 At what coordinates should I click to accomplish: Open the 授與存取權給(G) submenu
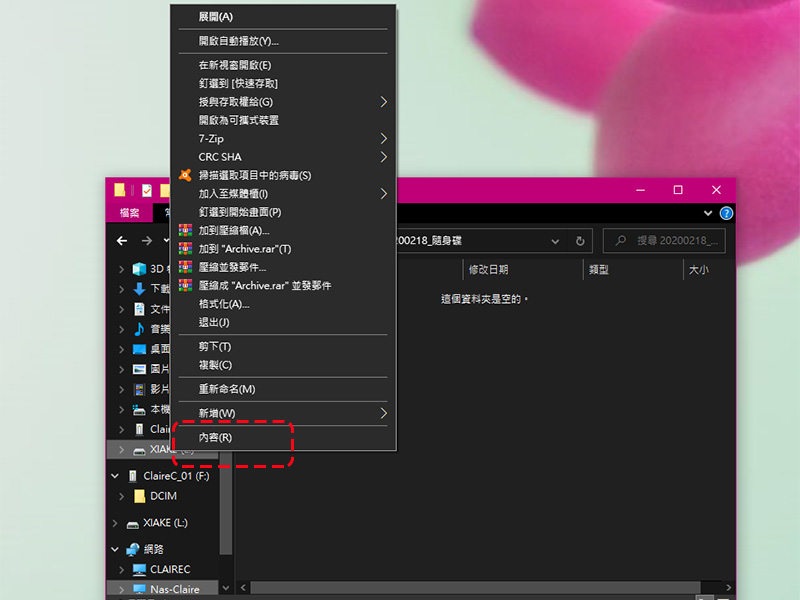(283, 102)
